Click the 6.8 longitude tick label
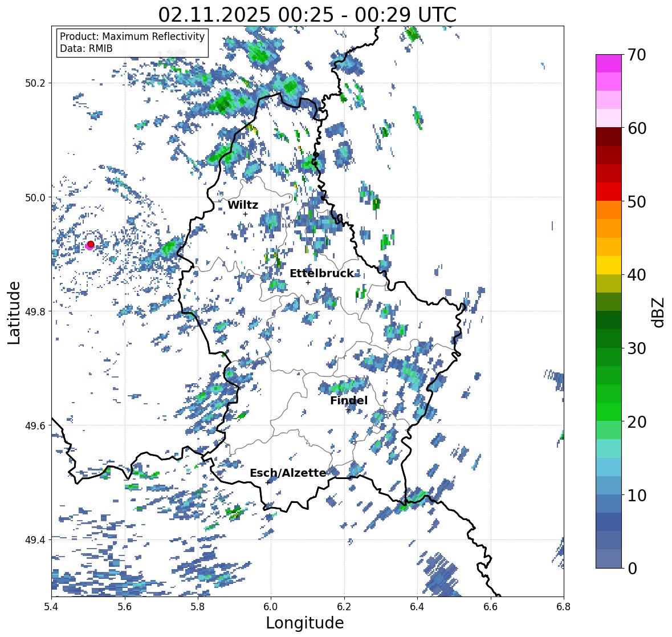 pos(563,606)
